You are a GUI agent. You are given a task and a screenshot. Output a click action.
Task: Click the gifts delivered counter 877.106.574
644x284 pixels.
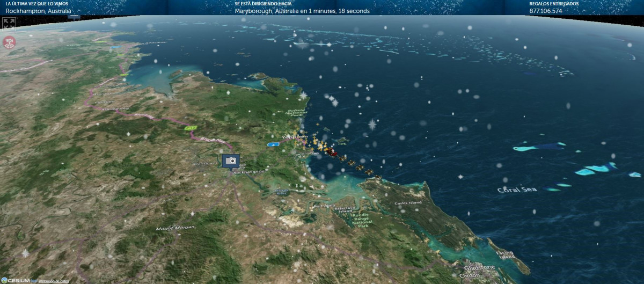tap(545, 11)
